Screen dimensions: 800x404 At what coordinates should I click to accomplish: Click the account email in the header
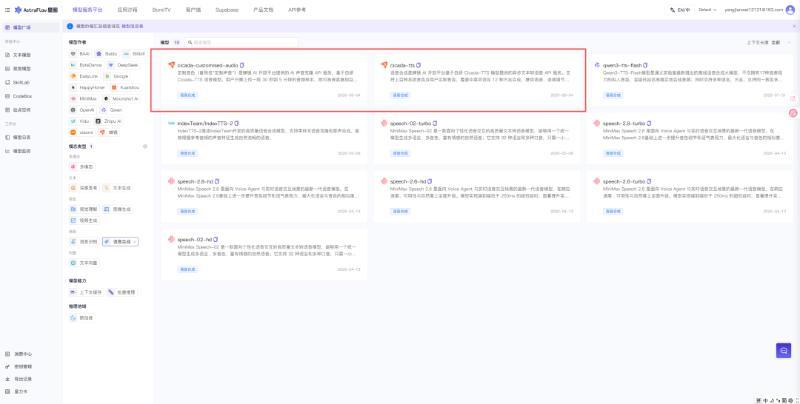(x=754, y=10)
